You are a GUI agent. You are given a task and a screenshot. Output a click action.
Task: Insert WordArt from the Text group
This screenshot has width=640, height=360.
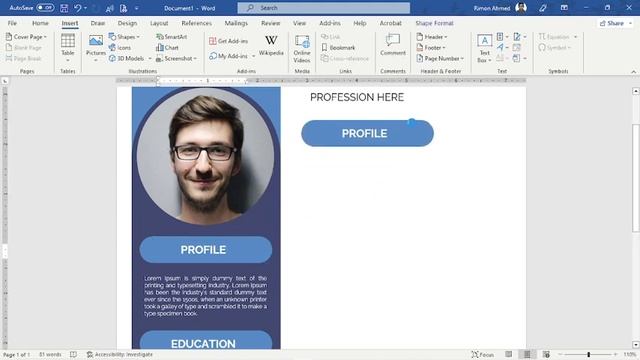coord(502,48)
